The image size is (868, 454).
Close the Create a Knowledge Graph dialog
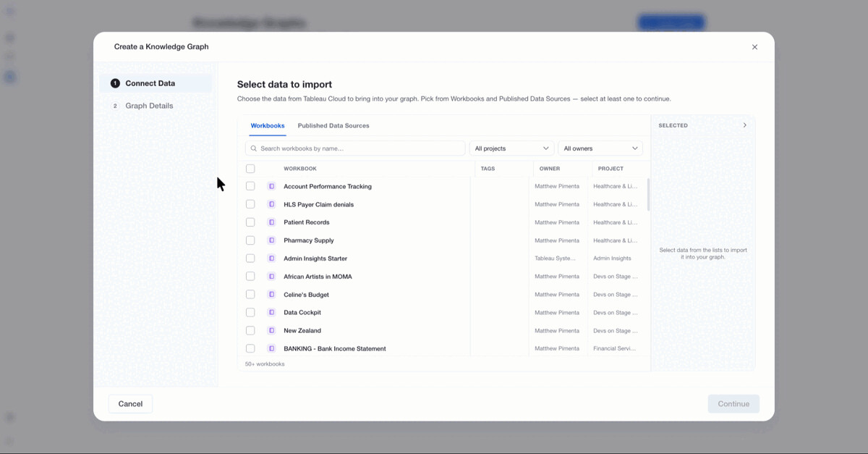(x=754, y=47)
